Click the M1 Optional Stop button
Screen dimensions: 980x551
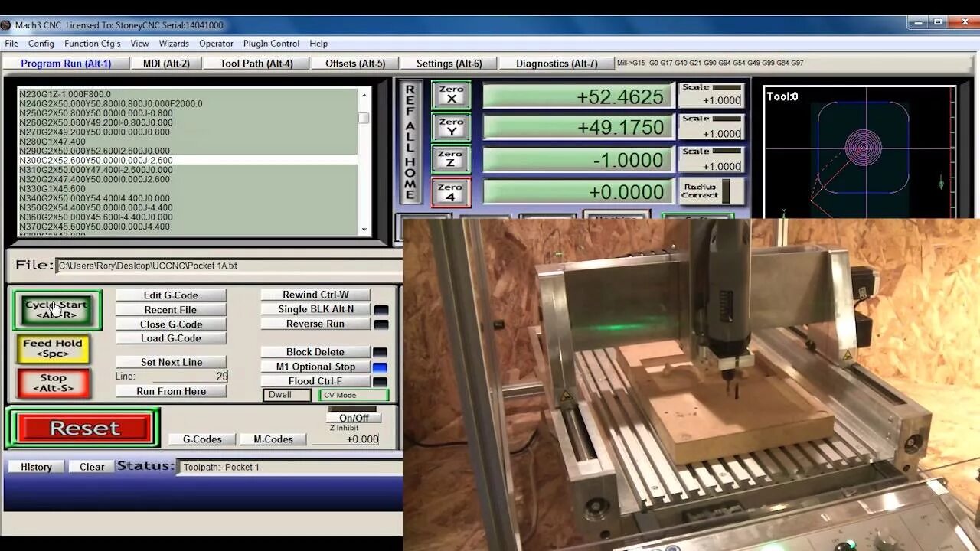(x=315, y=367)
